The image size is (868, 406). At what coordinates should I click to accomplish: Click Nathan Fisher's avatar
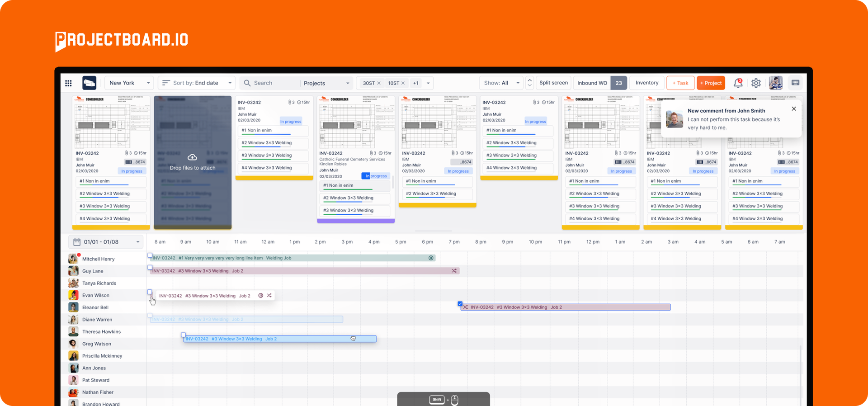pos(73,392)
